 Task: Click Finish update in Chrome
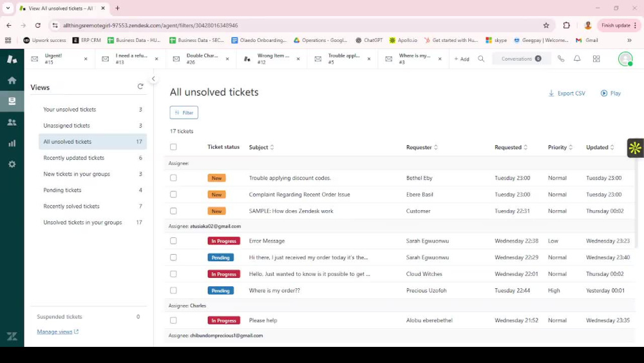click(x=619, y=26)
